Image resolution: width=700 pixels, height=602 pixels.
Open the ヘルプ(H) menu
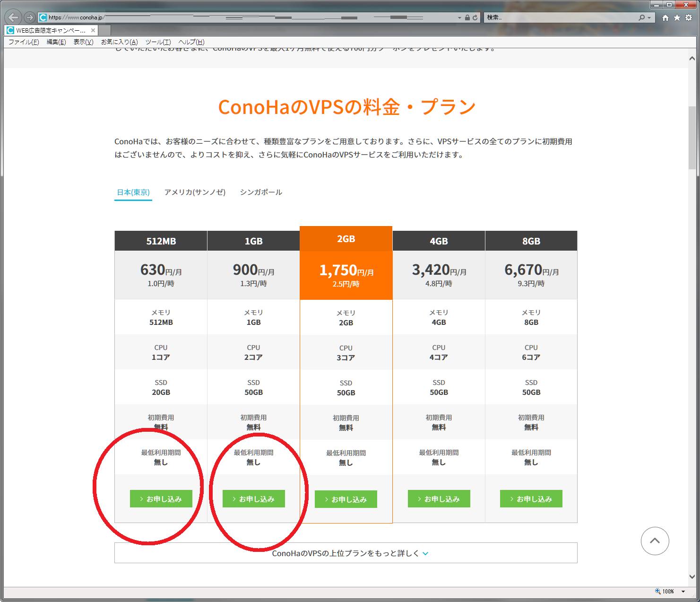(x=191, y=42)
